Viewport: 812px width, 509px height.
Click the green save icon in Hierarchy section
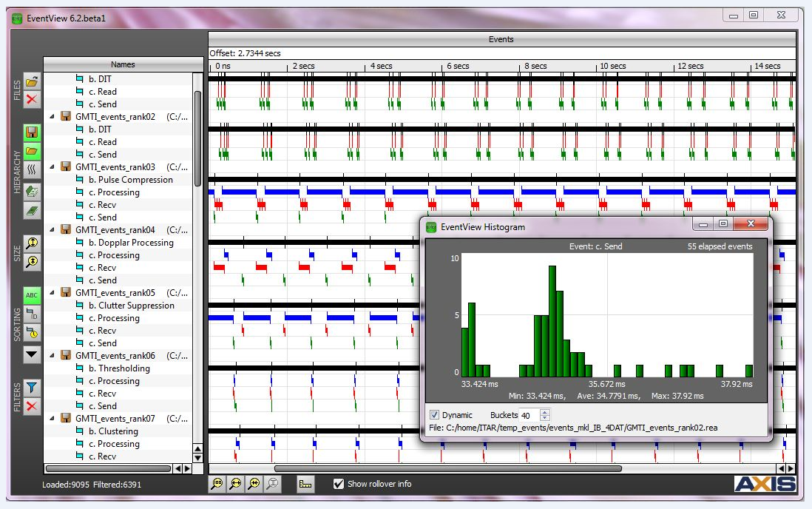tap(32, 132)
